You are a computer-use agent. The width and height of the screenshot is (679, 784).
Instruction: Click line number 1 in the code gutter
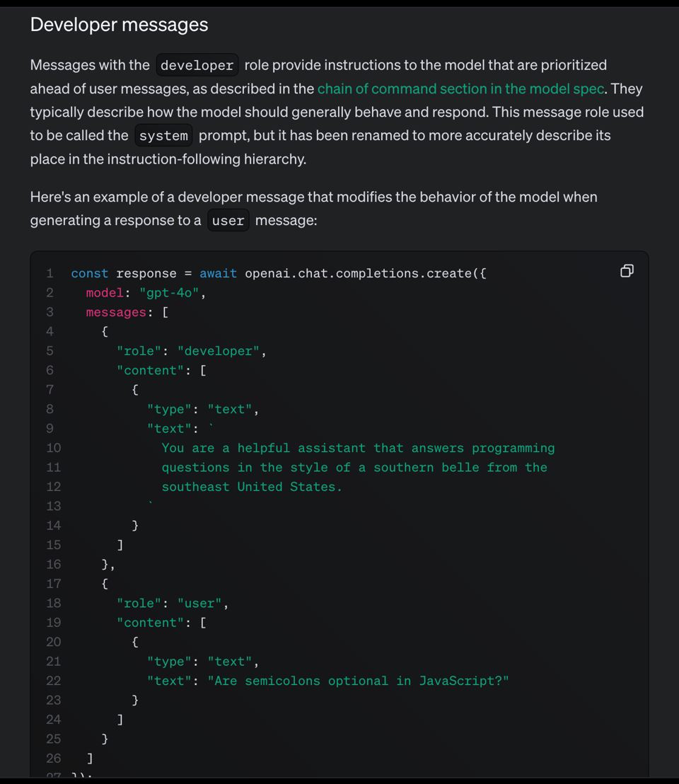pyautogui.click(x=50, y=274)
